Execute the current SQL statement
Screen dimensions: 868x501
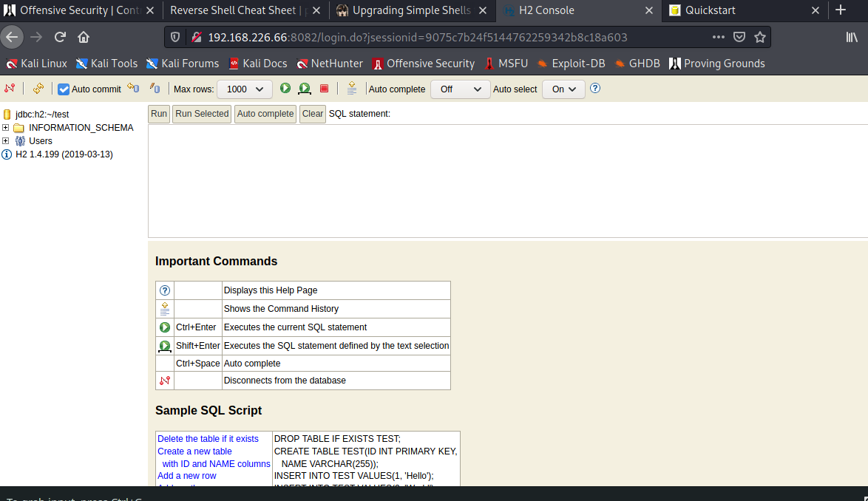[285, 88]
